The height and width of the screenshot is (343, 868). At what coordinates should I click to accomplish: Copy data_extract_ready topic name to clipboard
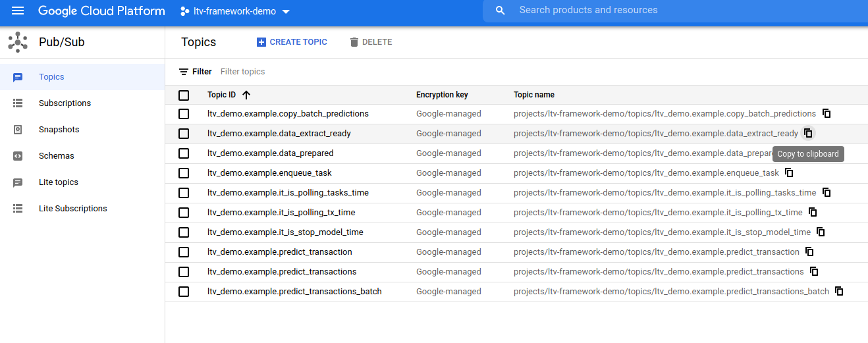point(808,133)
